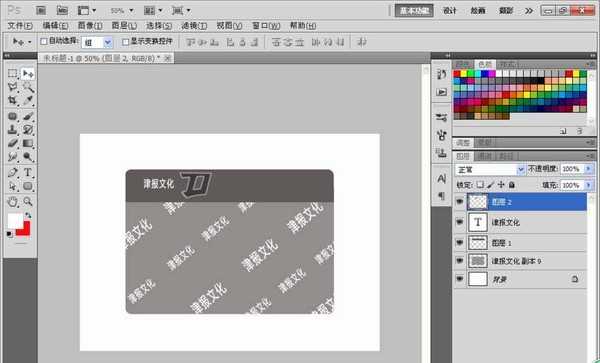Select the Pen tool
The image size is (600, 363).
click(12, 172)
